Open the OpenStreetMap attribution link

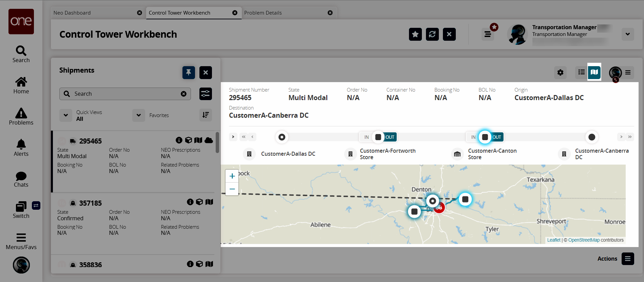click(x=584, y=240)
